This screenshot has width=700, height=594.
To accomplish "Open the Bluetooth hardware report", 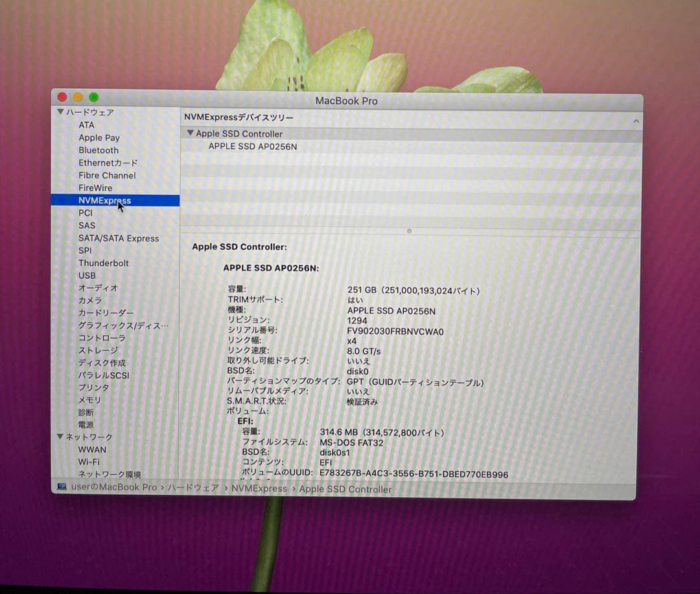I will [x=99, y=150].
